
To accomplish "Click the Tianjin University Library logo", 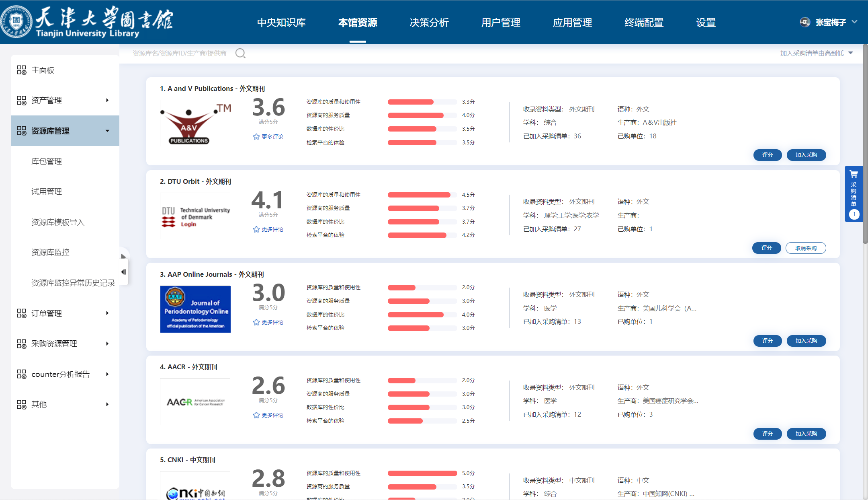I will pos(86,22).
